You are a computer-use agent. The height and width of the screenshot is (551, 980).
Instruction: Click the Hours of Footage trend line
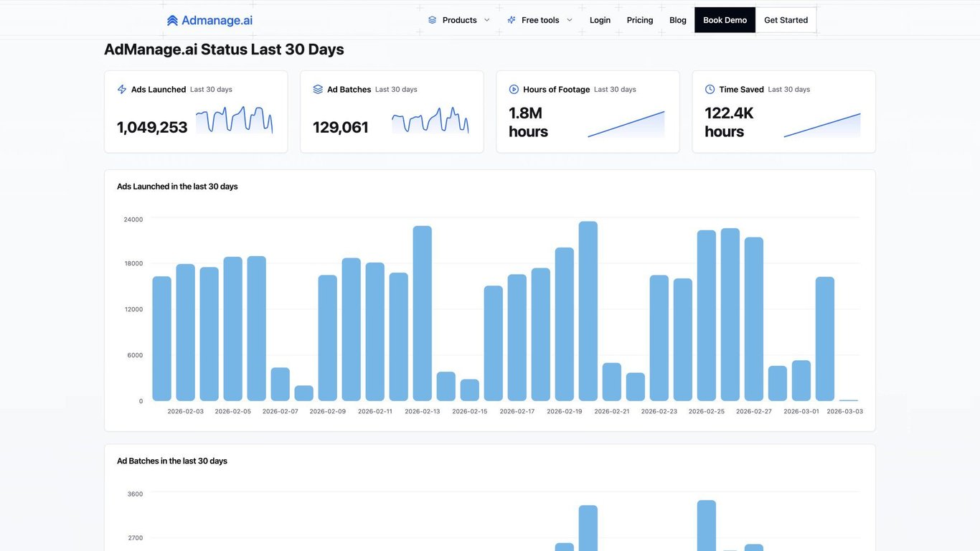pos(626,123)
